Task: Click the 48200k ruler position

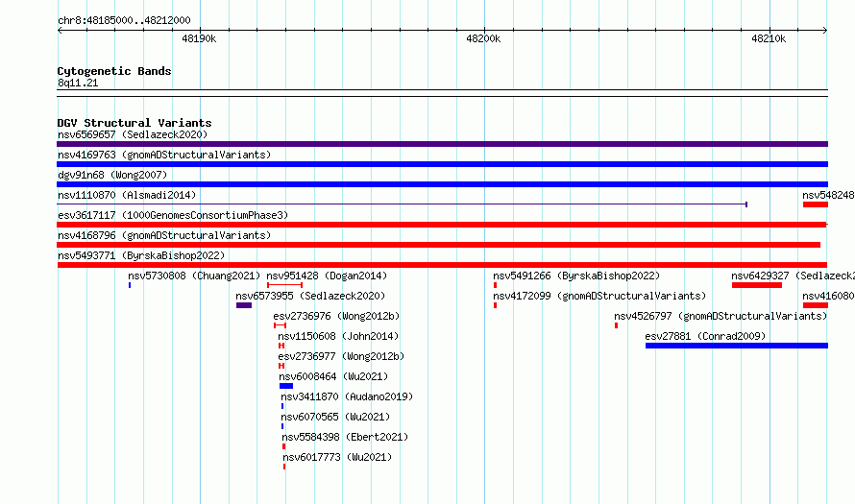Action: [x=483, y=38]
